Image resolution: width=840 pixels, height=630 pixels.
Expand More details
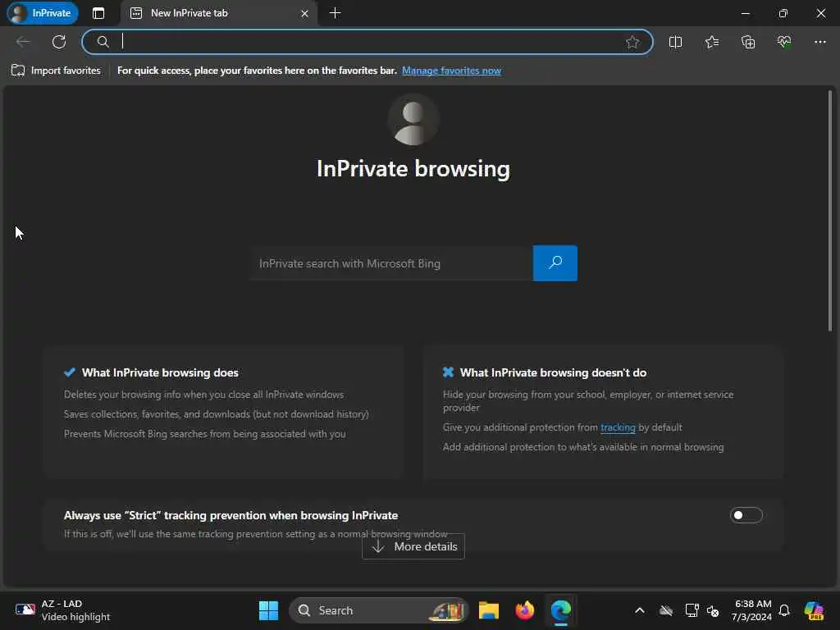[x=413, y=546]
